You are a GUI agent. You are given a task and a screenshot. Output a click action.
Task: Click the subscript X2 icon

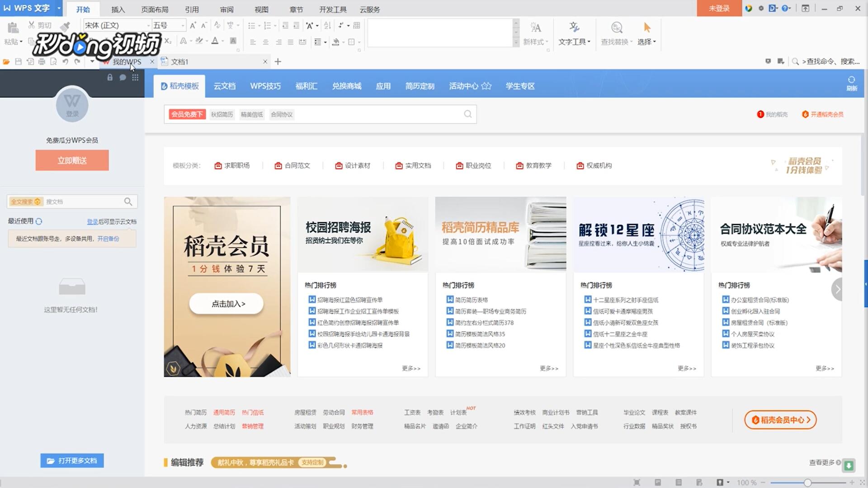pos(168,41)
